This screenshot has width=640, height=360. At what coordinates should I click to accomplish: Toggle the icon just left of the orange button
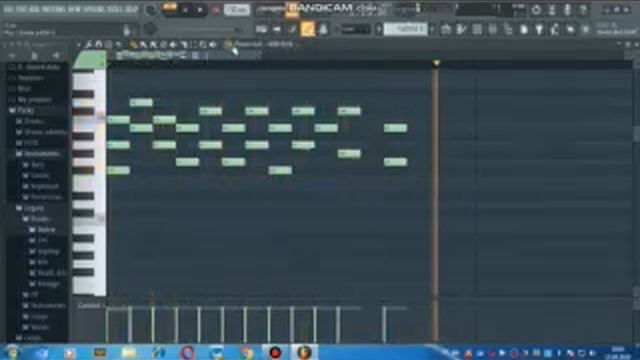pos(292,29)
